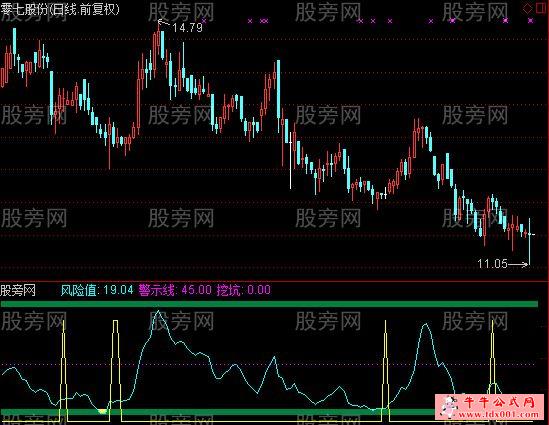The width and height of the screenshot is (549, 425).
Task: Select the 风险值 19.04 indicator label
Action: click(x=97, y=290)
